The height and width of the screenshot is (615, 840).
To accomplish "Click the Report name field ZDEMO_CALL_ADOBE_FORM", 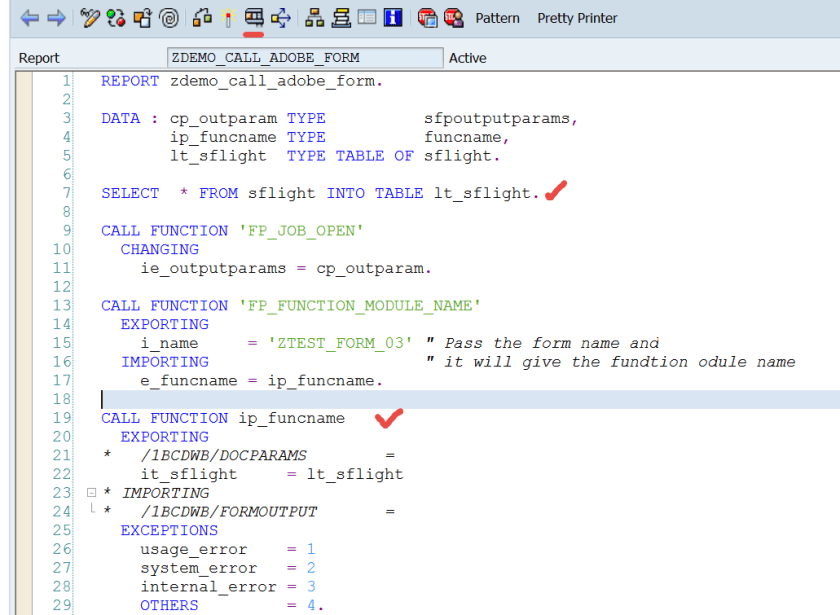I will [x=305, y=57].
